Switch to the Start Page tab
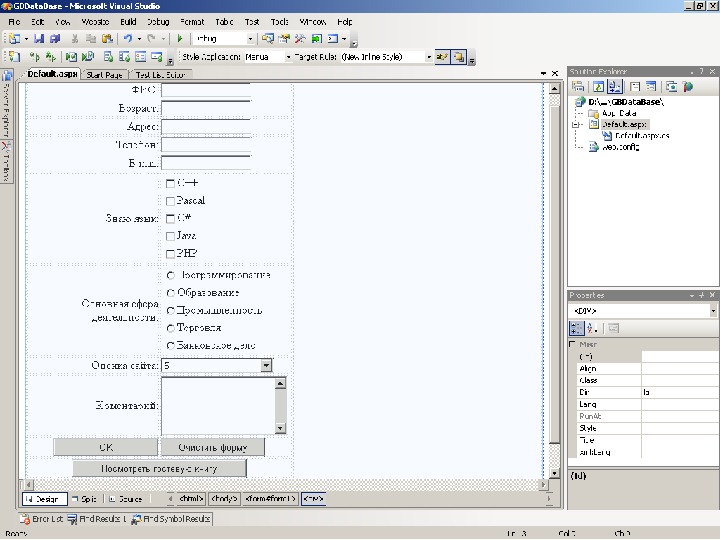The width and height of the screenshot is (720, 540). point(104,75)
